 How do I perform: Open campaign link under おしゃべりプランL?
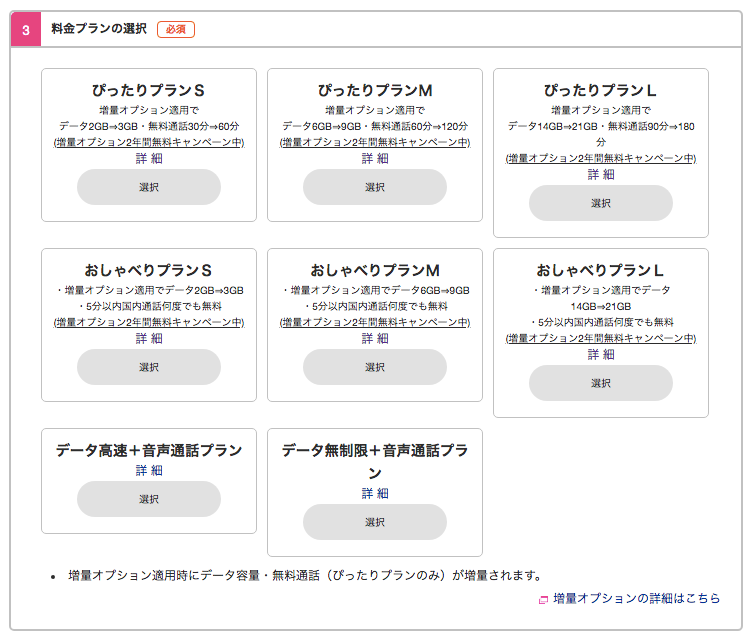601,339
